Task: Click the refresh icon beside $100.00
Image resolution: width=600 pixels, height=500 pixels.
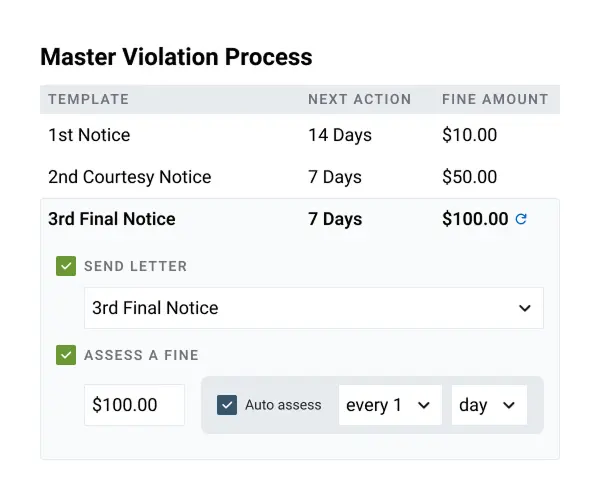Action: [521, 219]
